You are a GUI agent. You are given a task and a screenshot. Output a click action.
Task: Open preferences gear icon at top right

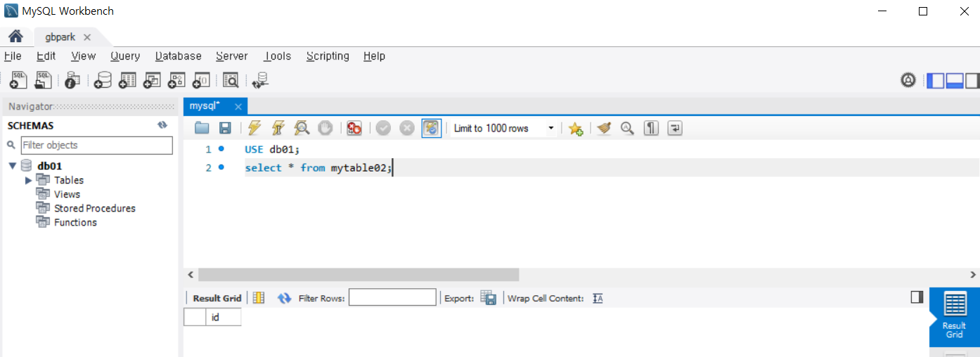908,80
